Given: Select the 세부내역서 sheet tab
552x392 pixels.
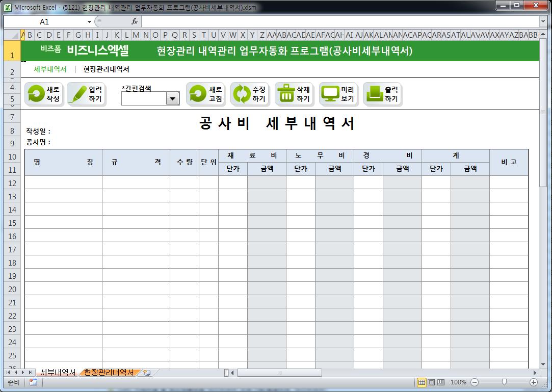Looking at the screenshot, I should click(58, 373).
